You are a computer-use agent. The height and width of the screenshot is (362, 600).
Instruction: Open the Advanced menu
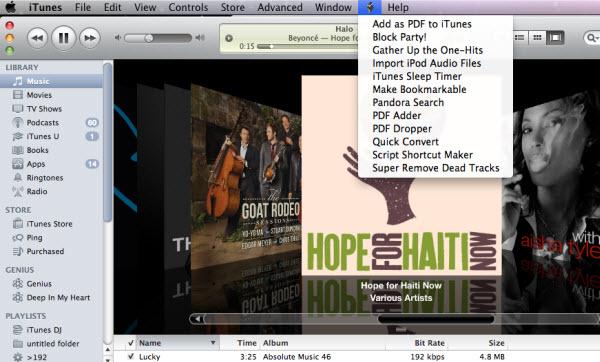[280, 7]
